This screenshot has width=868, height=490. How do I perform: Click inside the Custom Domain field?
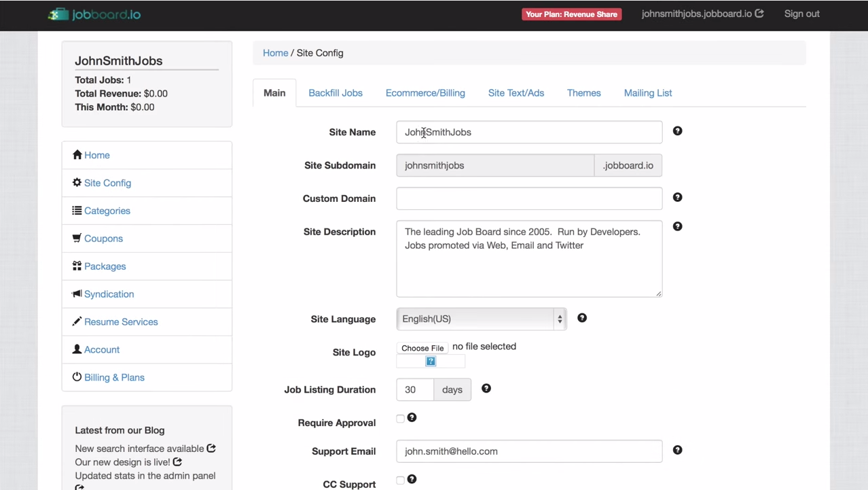point(529,198)
